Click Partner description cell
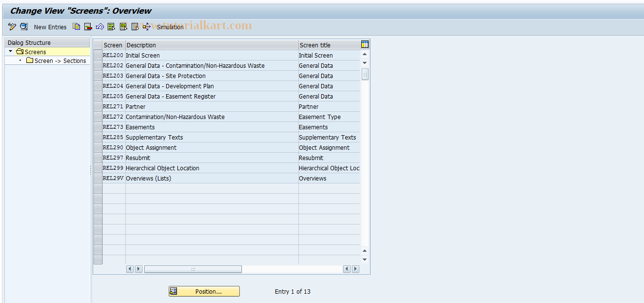This screenshot has width=644, height=303. pyautogui.click(x=212, y=106)
